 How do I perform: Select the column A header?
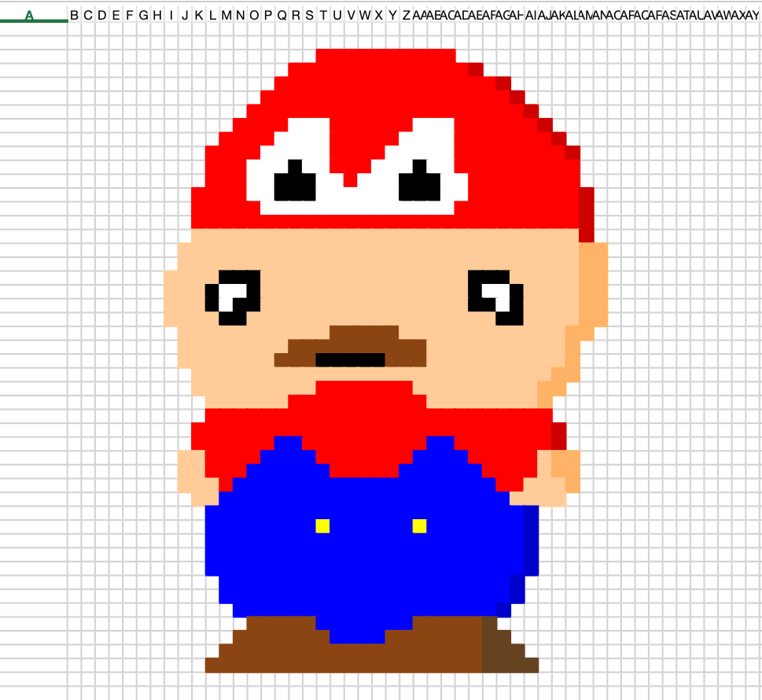pos(34,15)
